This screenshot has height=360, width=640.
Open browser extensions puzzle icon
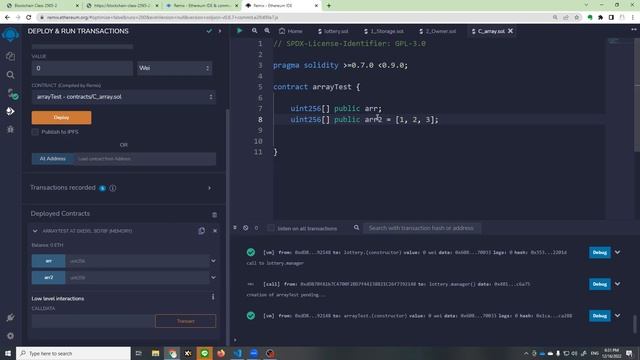tap(600, 18)
